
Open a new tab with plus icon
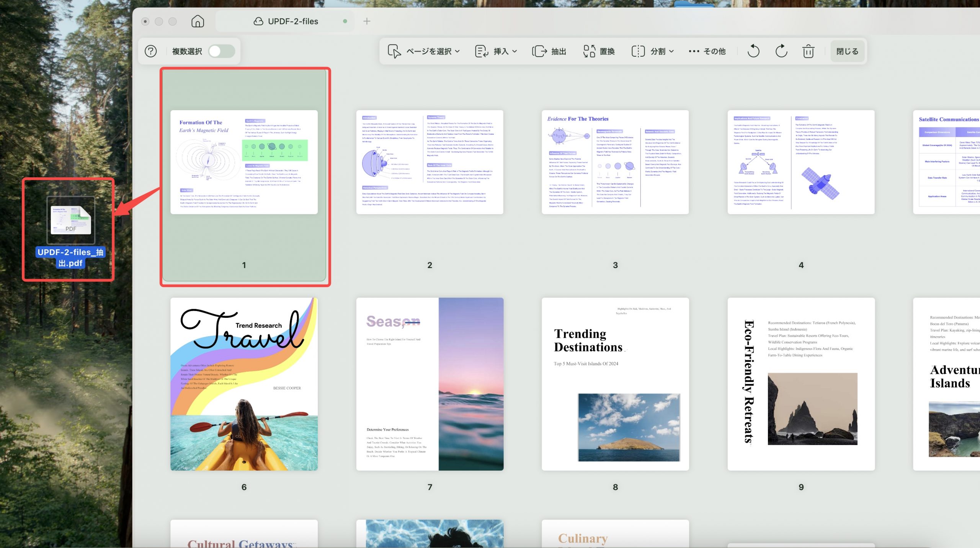(367, 21)
